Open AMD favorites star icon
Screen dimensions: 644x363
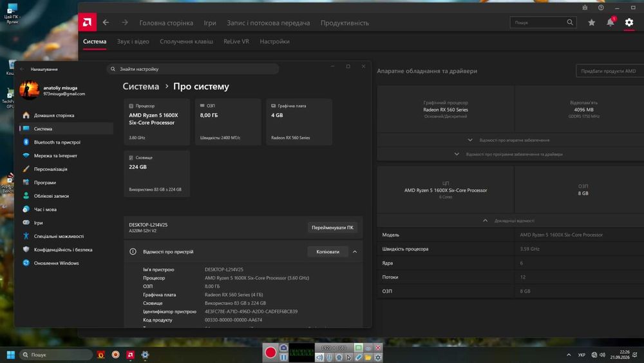click(591, 23)
